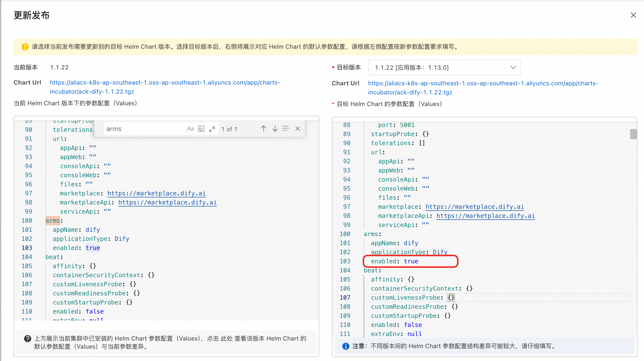Click '1 of 1' match count
Image resolution: width=644 pixels, height=361 pixels.
tap(229, 129)
